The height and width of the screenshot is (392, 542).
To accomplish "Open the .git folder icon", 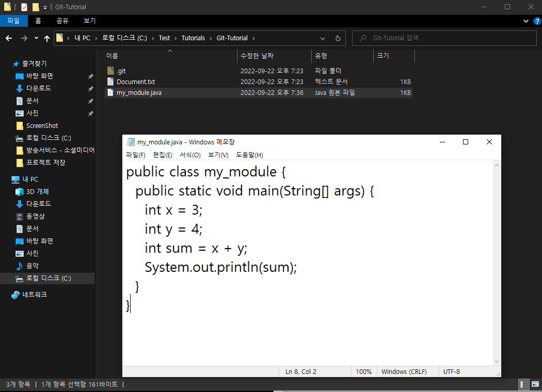I will click(110, 71).
